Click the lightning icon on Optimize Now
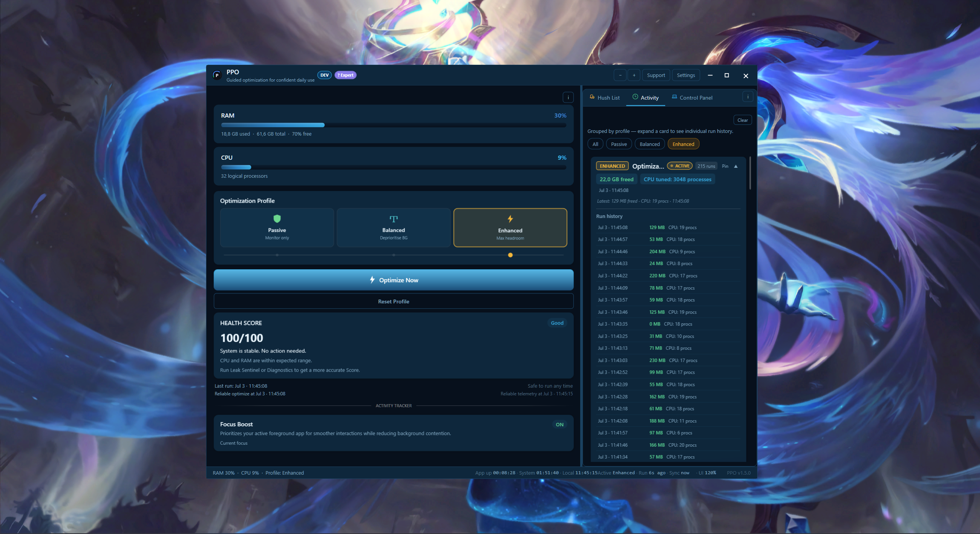This screenshot has height=534, width=980. pos(372,280)
